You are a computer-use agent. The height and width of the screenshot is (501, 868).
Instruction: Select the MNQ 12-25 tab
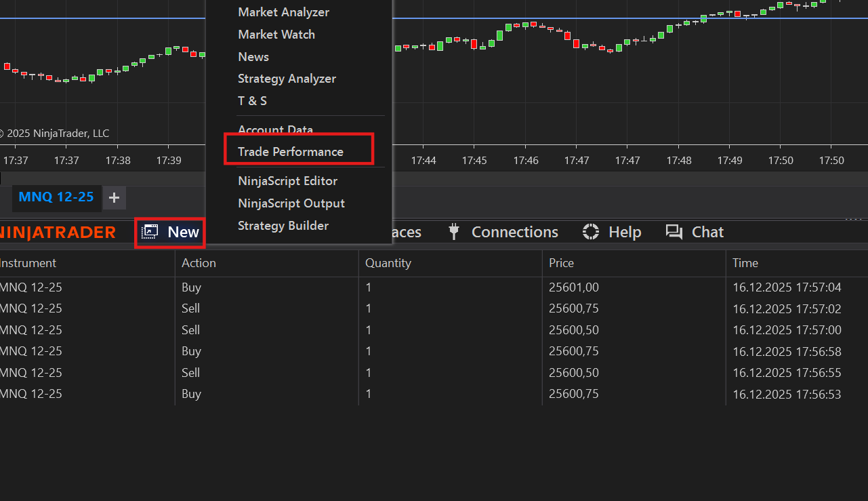[56, 197]
